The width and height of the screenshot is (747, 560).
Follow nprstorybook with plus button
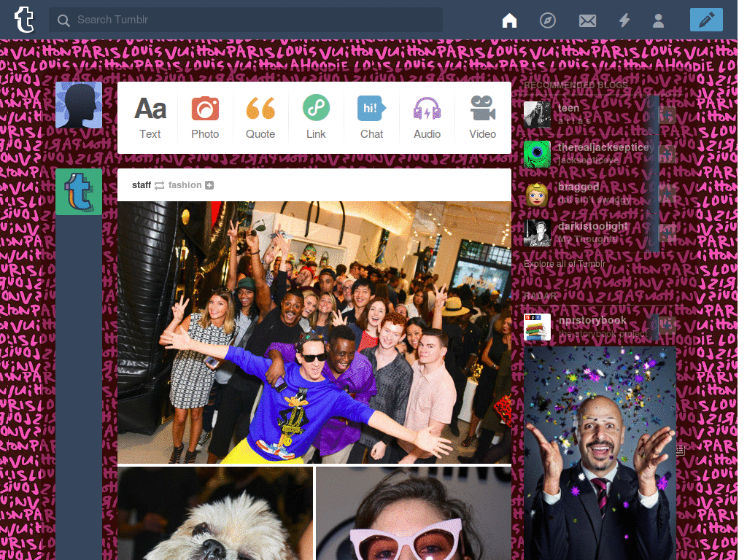click(667, 325)
